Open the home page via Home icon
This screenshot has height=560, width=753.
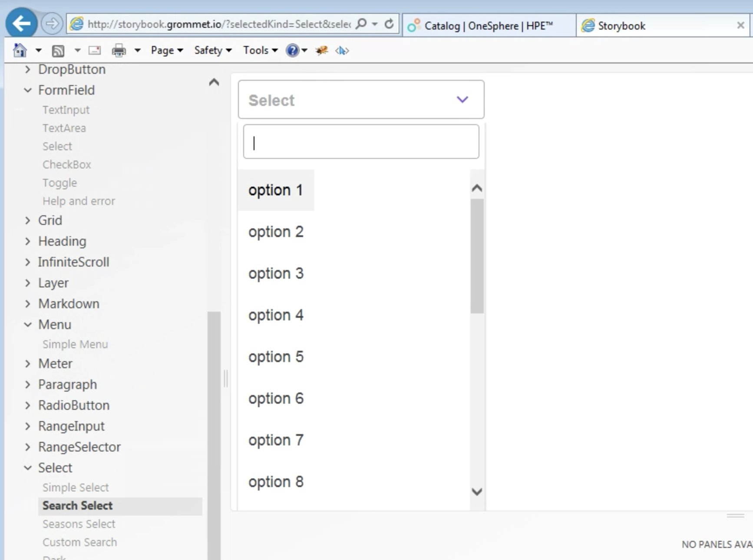(x=19, y=50)
